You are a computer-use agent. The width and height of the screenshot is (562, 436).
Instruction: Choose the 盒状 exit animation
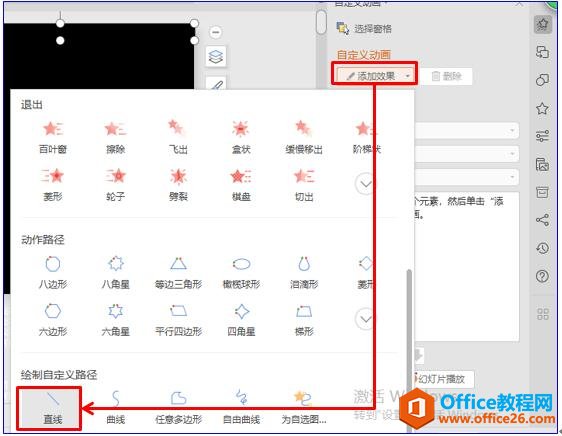coord(241,138)
